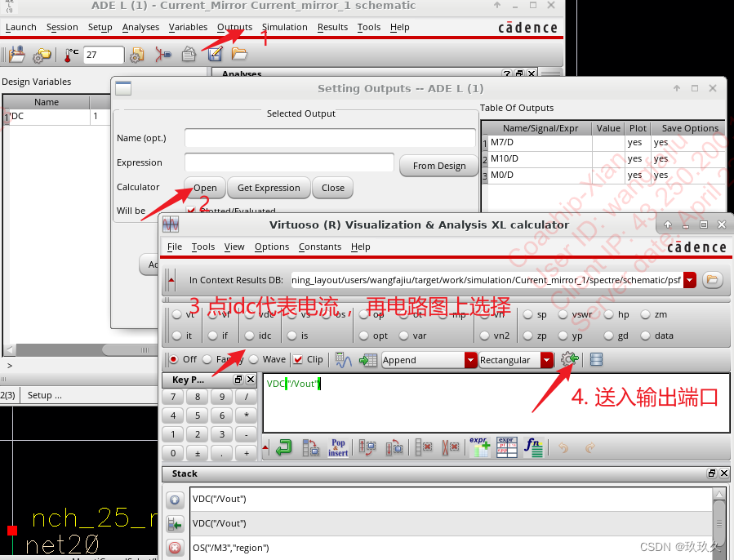The image size is (734, 560).
Task: Open the Outputs menu in ADE L
Action: tap(234, 27)
